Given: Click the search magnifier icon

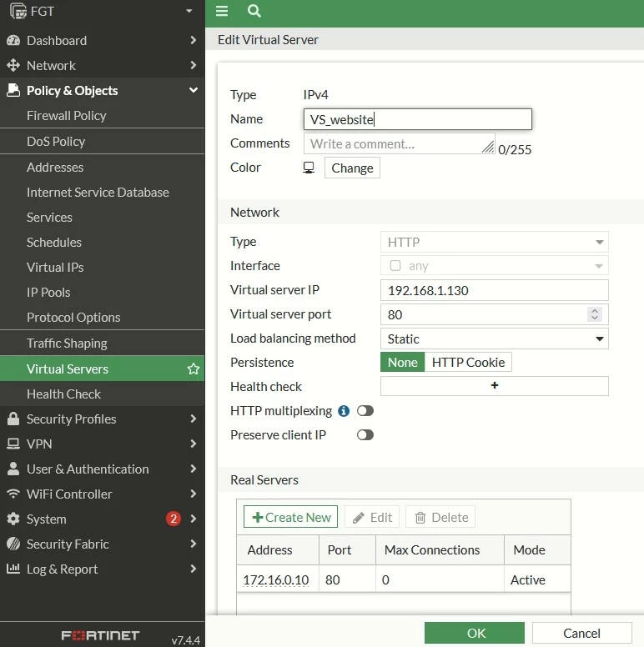Looking at the screenshot, I should (x=254, y=11).
